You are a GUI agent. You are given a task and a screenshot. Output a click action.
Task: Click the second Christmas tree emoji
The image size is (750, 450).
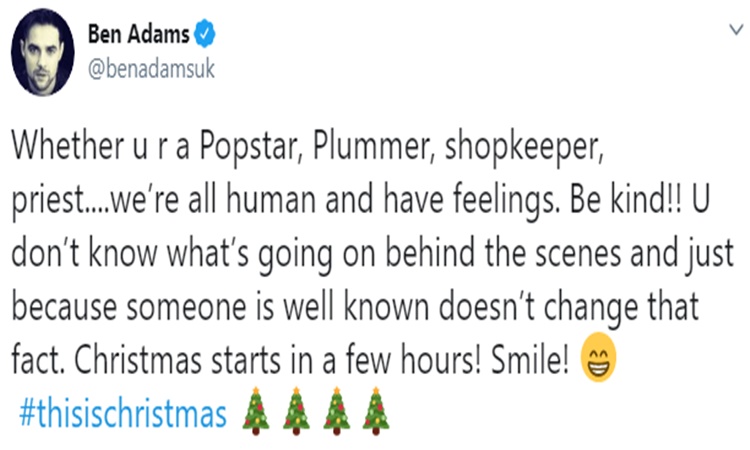pos(296,412)
